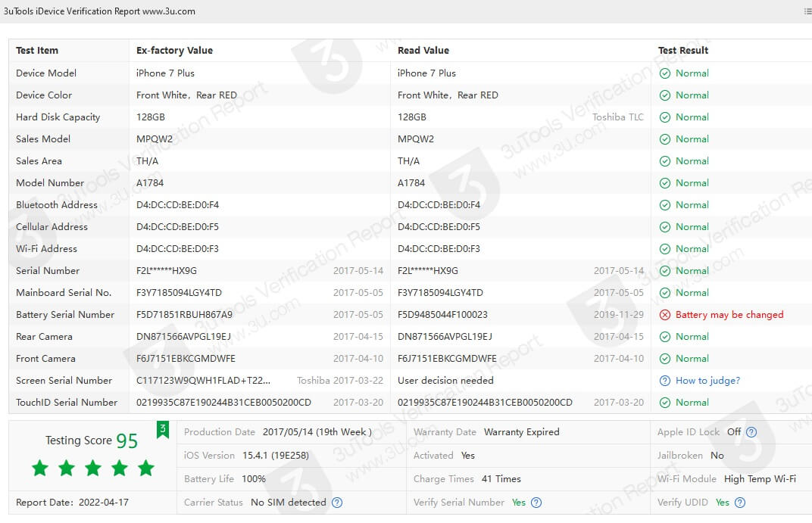Viewport: 812px width, 523px height.
Task: Click the iOS Version 15.4.1 value
Action: click(x=276, y=455)
